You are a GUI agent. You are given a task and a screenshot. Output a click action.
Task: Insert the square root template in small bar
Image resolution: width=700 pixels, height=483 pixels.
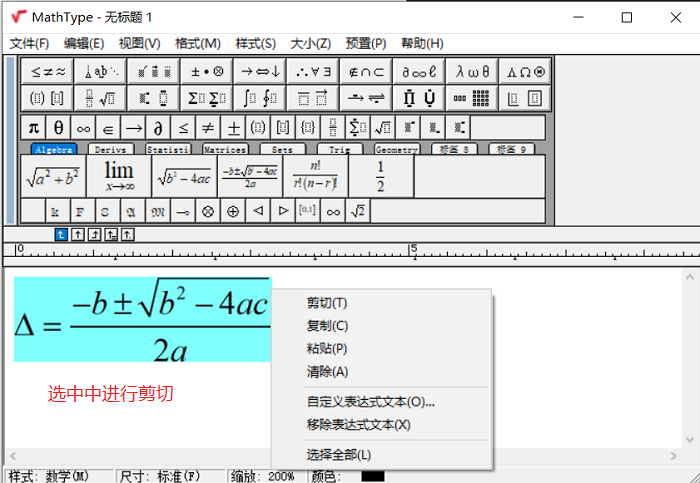pyautogui.click(x=383, y=128)
